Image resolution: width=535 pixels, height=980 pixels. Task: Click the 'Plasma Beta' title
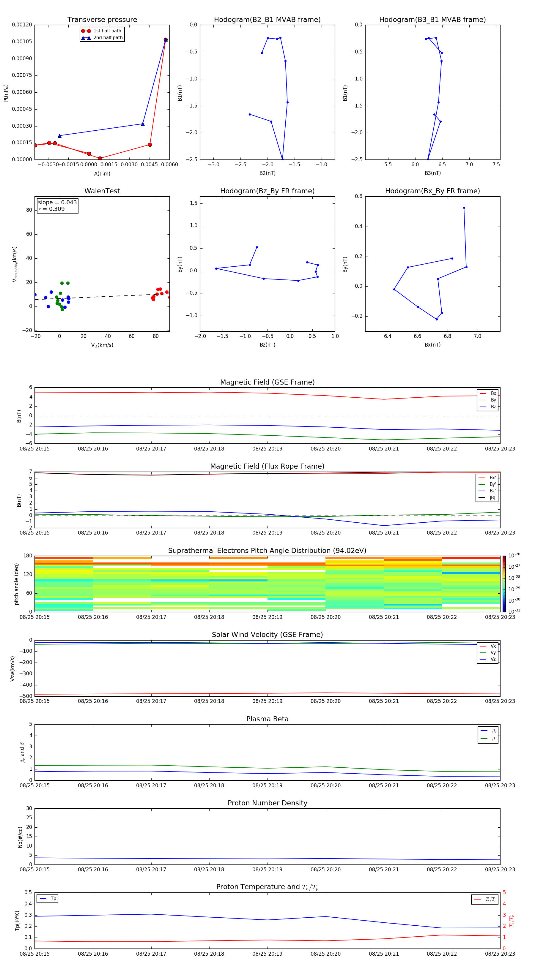(267, 719)
